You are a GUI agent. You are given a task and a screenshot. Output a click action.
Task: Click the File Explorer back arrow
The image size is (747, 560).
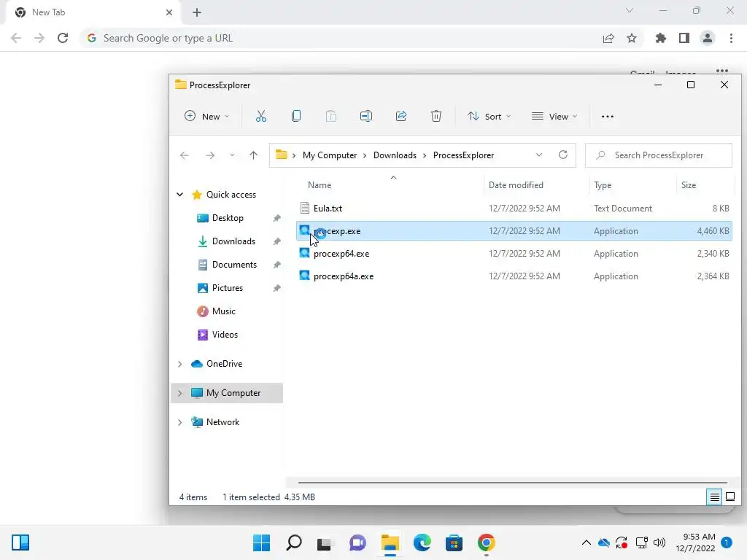[185, 155]
